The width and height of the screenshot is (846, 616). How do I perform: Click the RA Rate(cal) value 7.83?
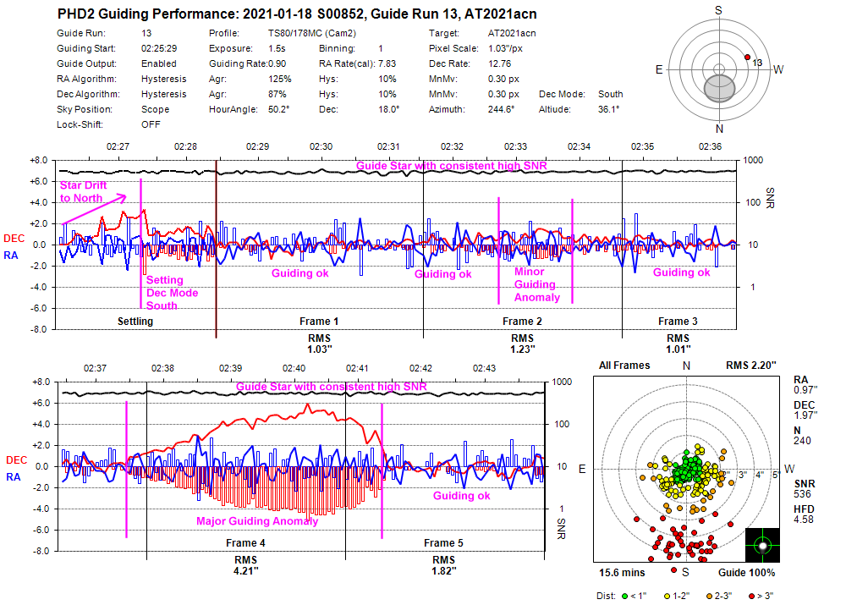(387, 63)
